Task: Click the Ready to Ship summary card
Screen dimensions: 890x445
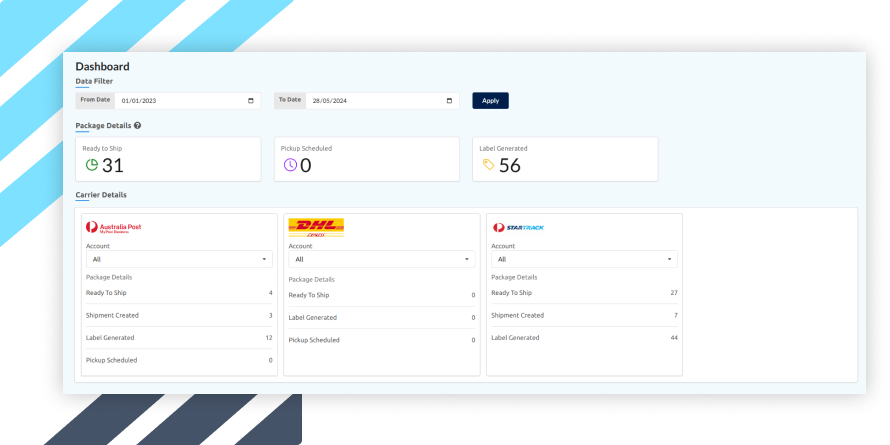Action: tap(169, 159)
